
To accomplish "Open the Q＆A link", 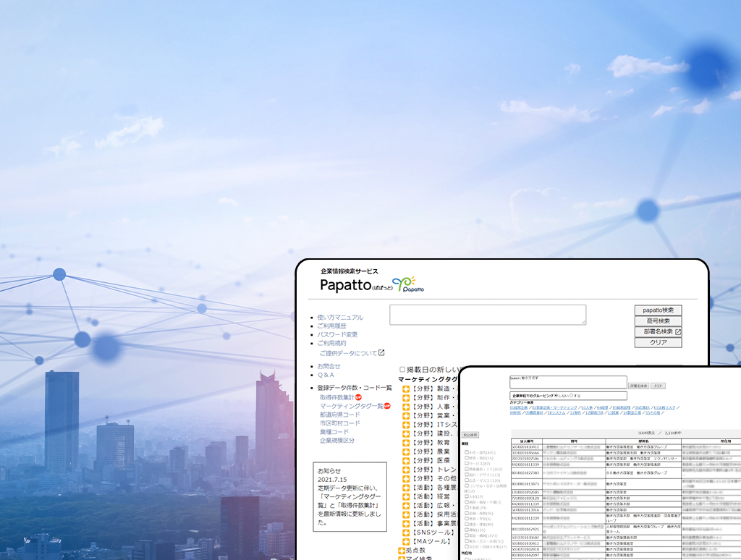I will (x=326, y=375).
